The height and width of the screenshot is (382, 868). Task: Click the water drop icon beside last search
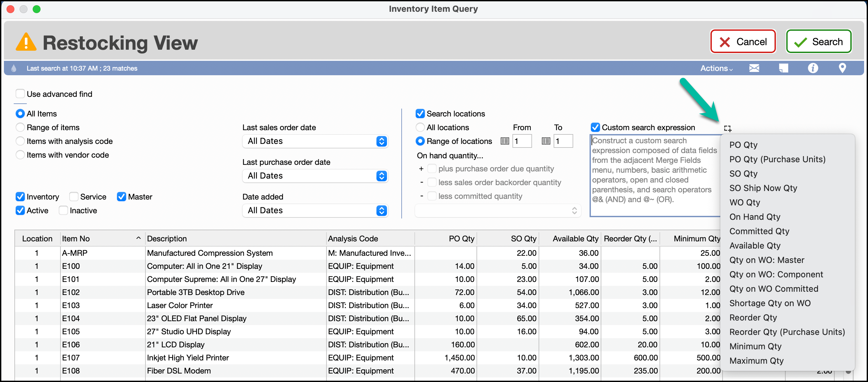pos(14,68)
